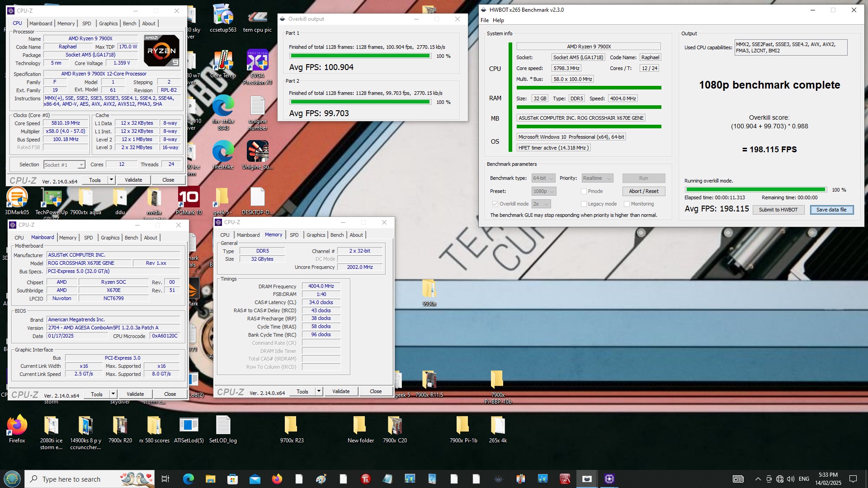Screen dimensions: 868x488
Task: Open the SetLOD_log text file
Action: [223, 429]
